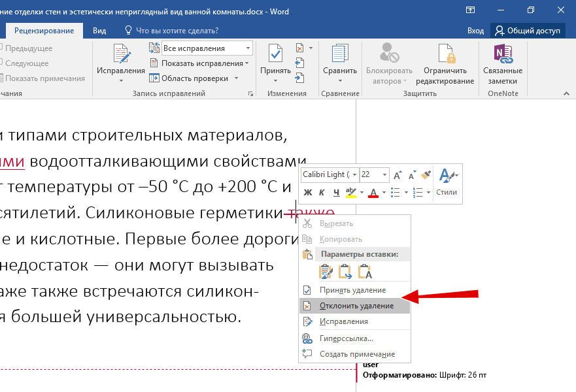The width and height of the screenshot is (576, 392).
Task: Expand 'Показать исправления' dropdown arrow
Action: (247, 63)
